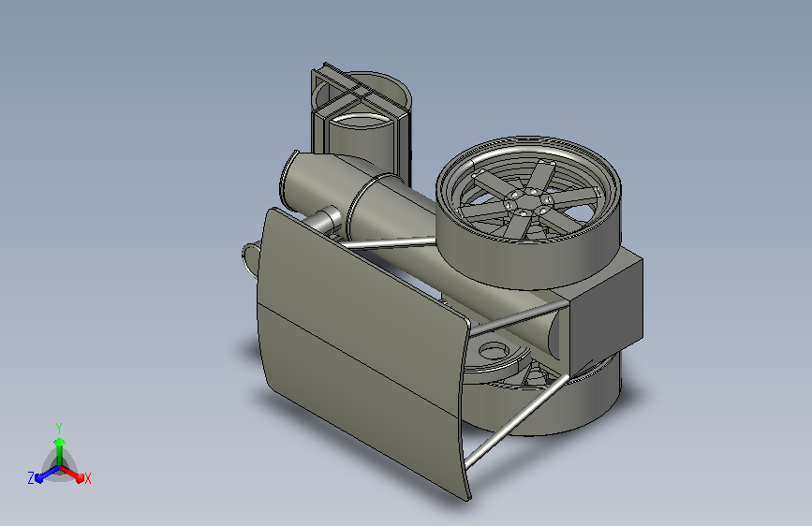Click the blue Z axis of the triad
812x526 pixels.
click(x=47, y=475)
